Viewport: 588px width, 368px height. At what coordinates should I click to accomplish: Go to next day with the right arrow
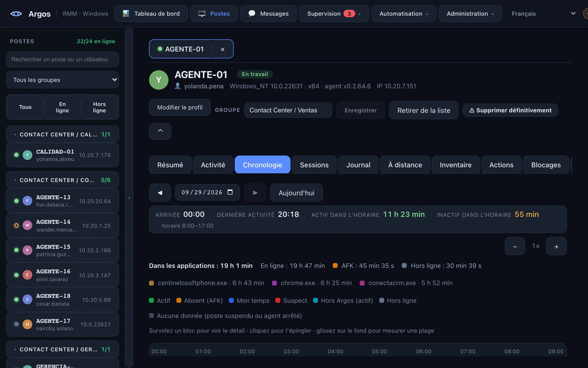tap(255, 193)
